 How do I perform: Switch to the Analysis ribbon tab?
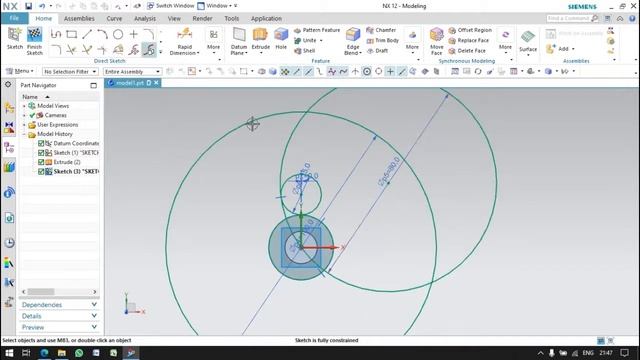coord(145,18)
